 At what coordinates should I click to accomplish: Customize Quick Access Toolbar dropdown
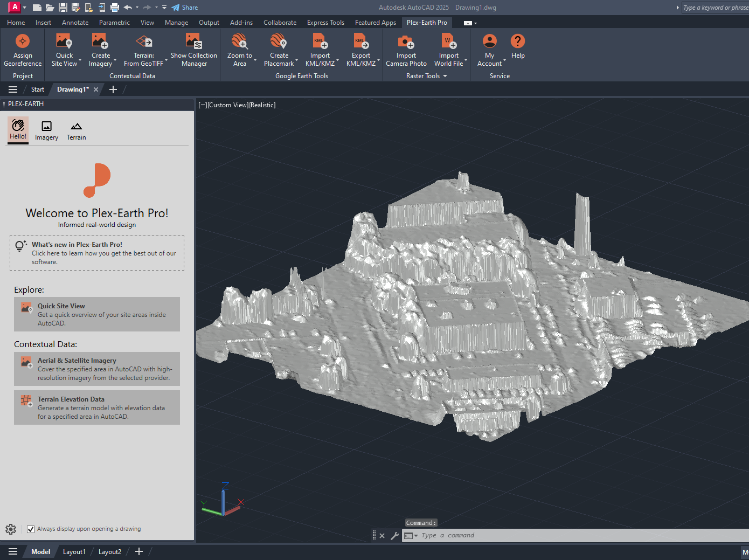pyautogui.click(x=164, y=8)
